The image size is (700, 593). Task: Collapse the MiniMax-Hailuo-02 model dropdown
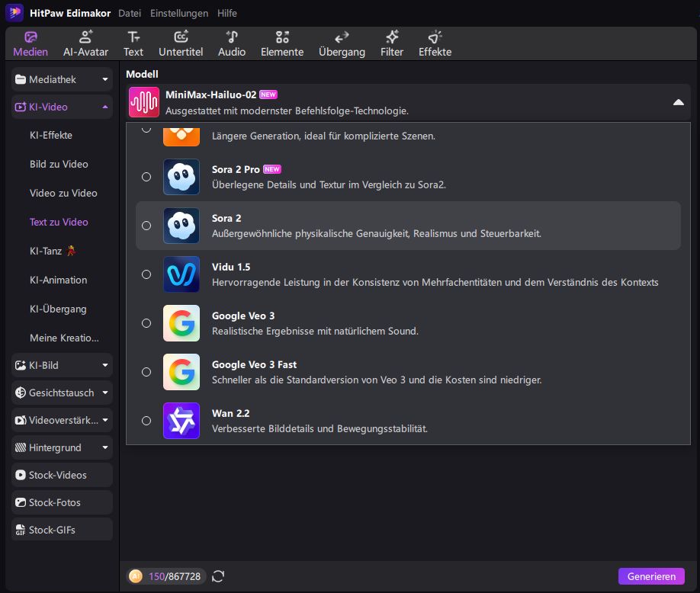coord(678,103)
